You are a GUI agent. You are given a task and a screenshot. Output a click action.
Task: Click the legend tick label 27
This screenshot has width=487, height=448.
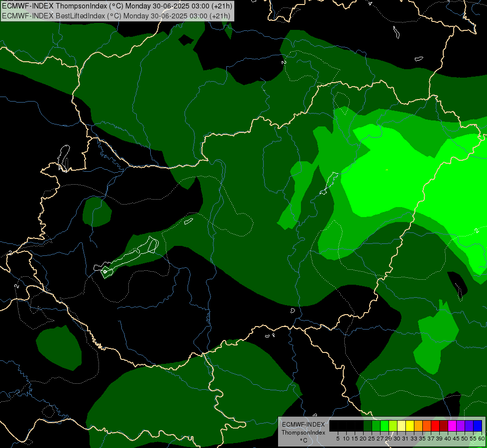[x=380, y=439]
